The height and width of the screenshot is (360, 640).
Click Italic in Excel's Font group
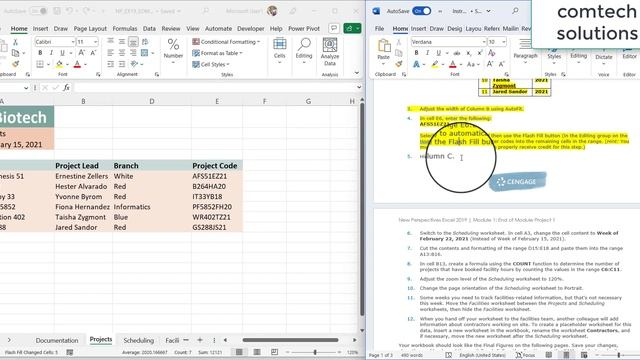tap(51, 53)
